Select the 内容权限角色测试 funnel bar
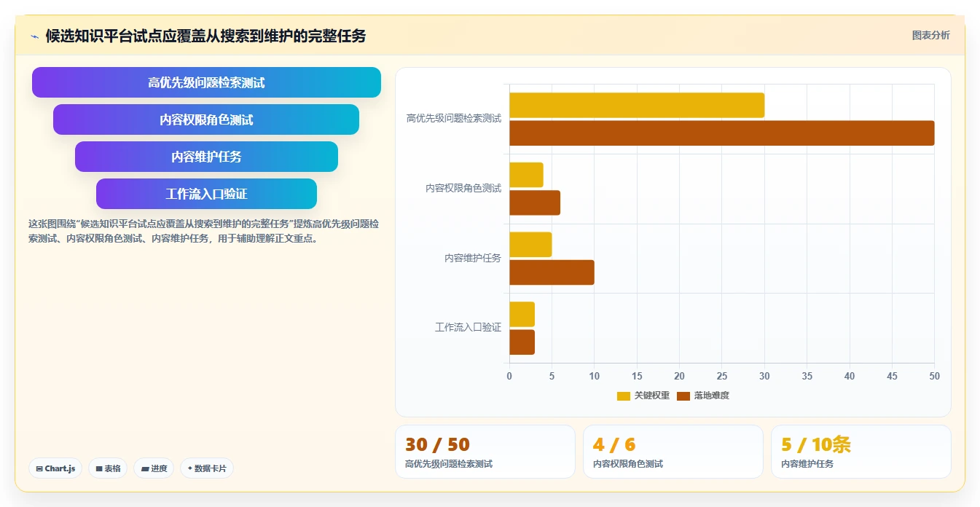Viewport: 980px width, 507px height. pos(206,119)
